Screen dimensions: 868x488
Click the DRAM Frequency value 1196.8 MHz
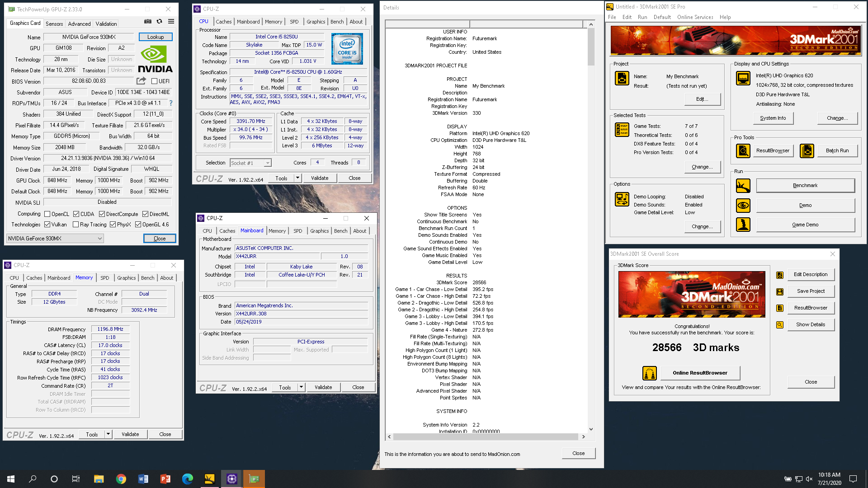click(110, 329)
